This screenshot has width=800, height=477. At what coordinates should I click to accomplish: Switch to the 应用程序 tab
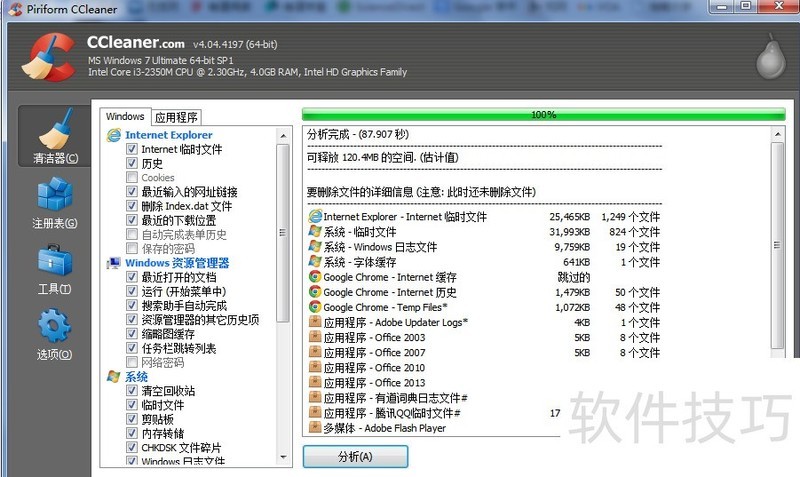pos(177,117)
